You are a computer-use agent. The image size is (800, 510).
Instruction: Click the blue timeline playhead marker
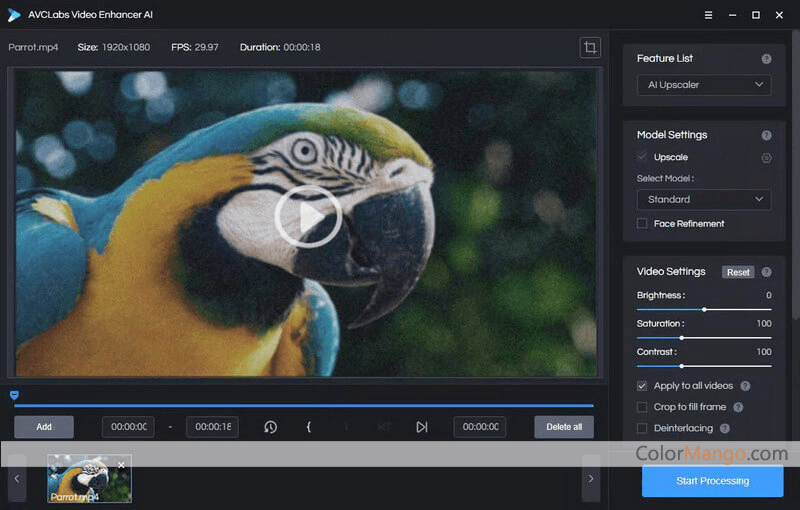click(x=14, y=395)
